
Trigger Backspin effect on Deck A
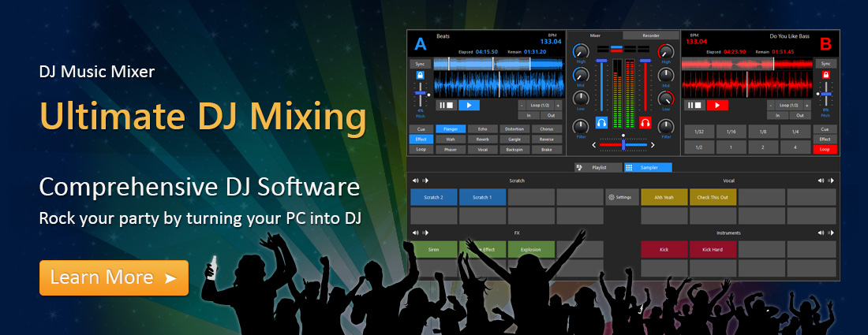pos(514,149)
